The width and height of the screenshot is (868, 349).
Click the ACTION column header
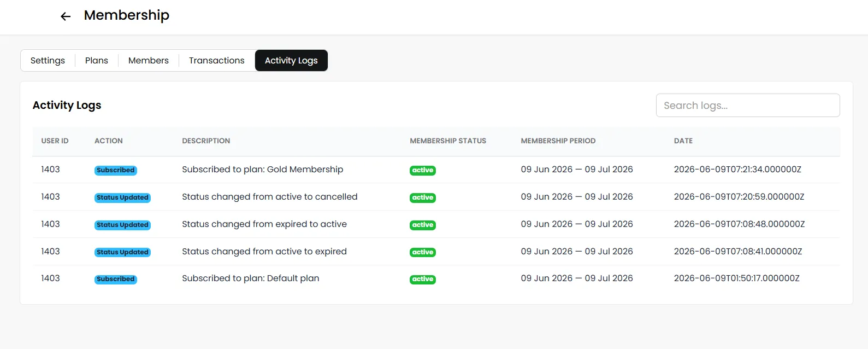tap(109, 141)
